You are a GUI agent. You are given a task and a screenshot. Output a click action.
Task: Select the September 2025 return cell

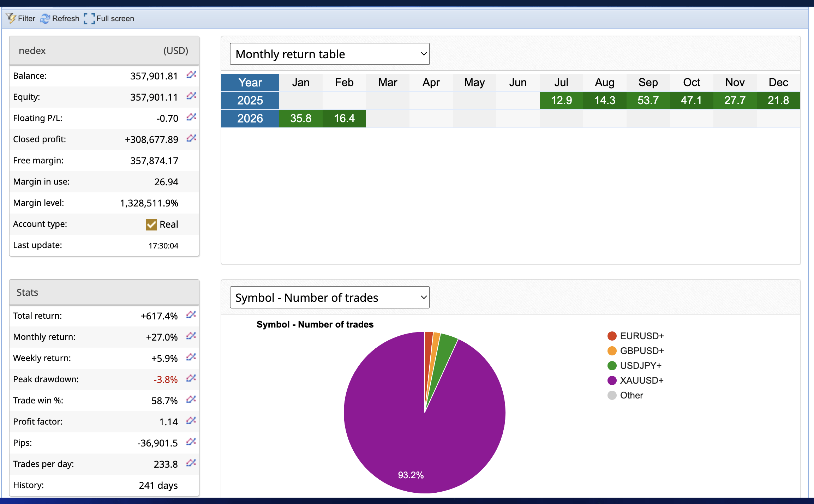[648, 100]
